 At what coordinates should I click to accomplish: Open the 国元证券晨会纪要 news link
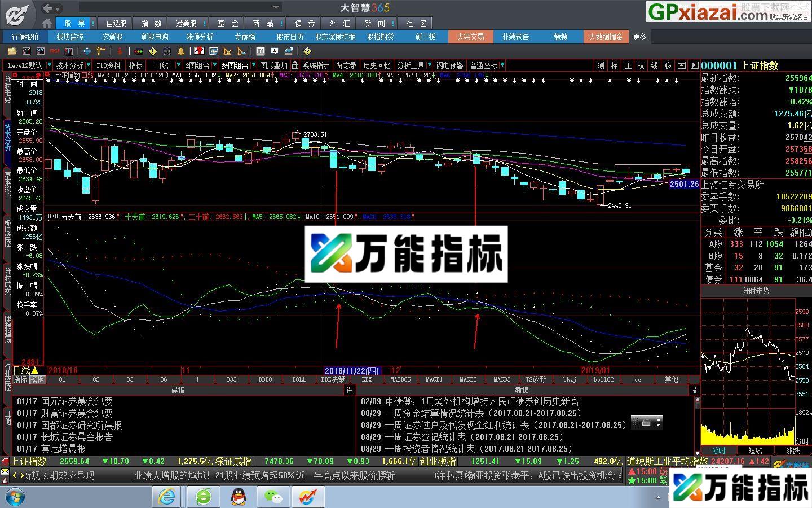click(76, 402)
